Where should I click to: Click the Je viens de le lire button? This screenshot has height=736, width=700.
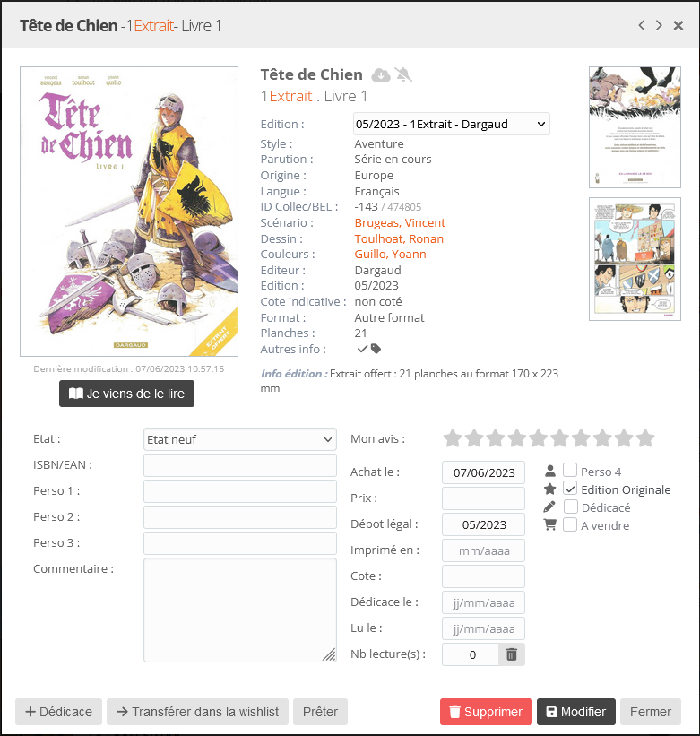(x=126, y=394)
